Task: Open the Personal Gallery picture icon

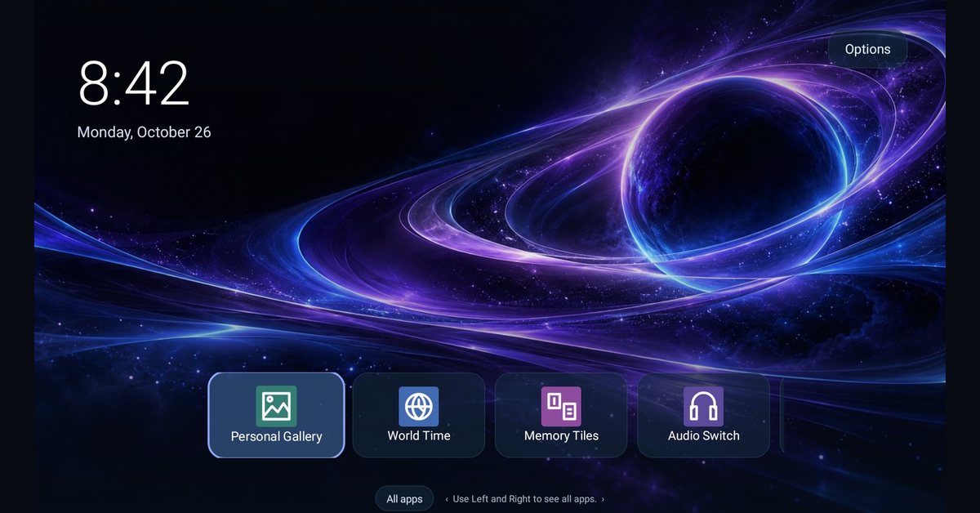Action: (276, 406)
